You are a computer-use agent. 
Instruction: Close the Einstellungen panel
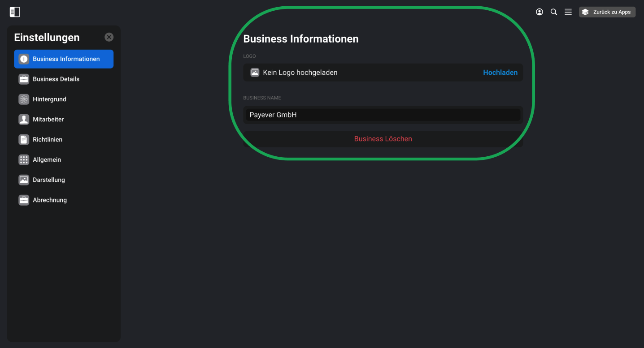pyautogui.click(x=109, y=37)
